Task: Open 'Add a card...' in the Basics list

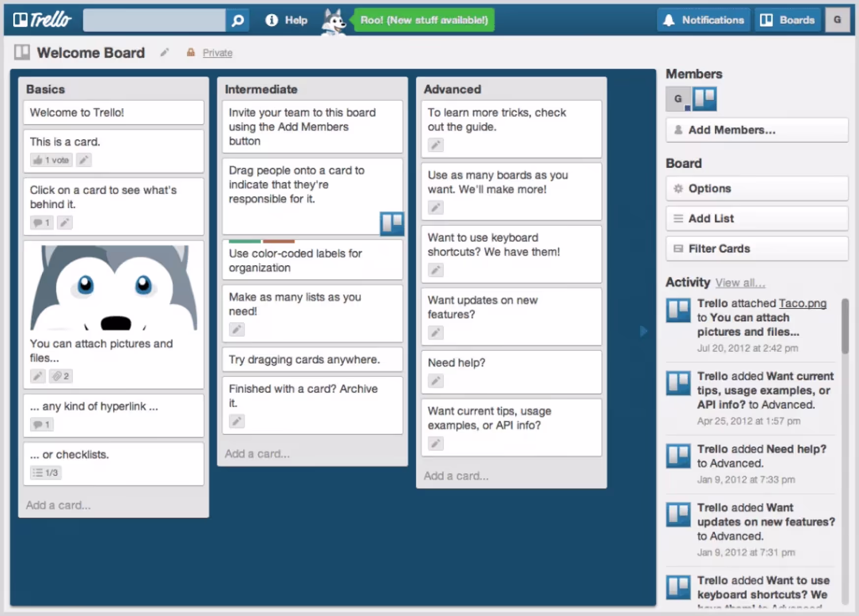Action: tap(58, 505)
